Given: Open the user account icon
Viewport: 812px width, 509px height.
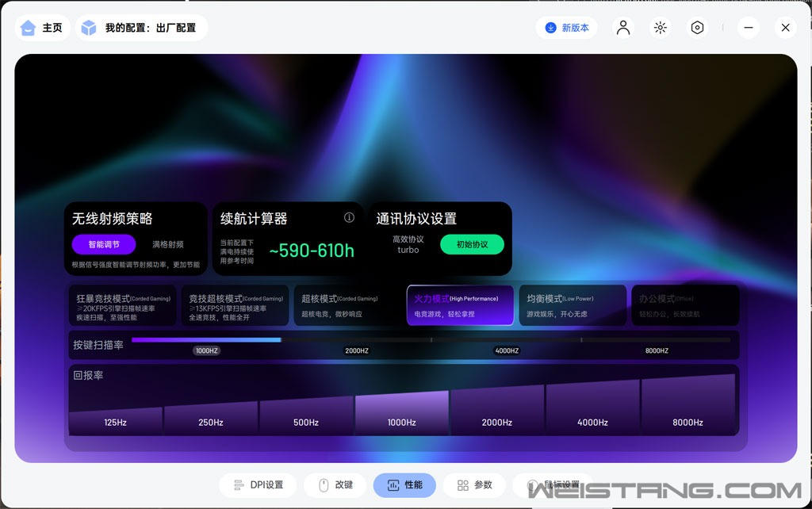Looking at the screenshot, I should pyautogui.click(x=623, y=28).
